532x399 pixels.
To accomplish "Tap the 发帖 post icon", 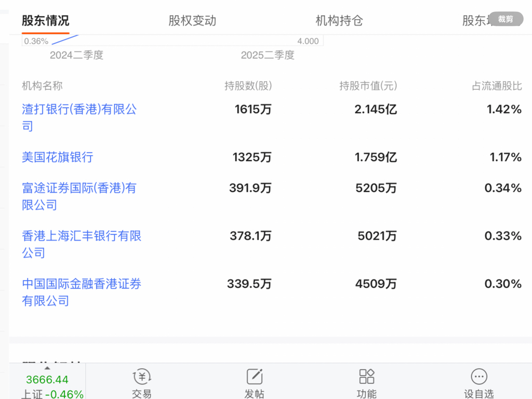I will pyautogui.click(x=255, y=377).
